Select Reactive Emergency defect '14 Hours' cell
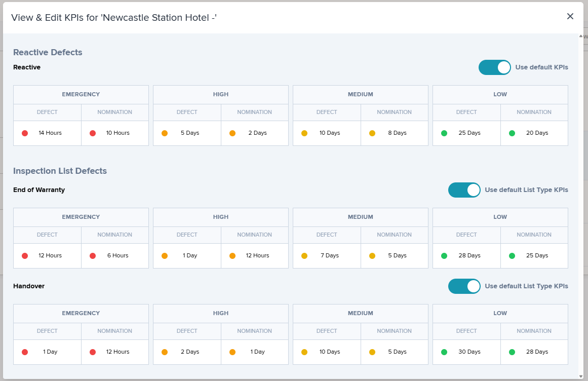 (x=47, y=133)
